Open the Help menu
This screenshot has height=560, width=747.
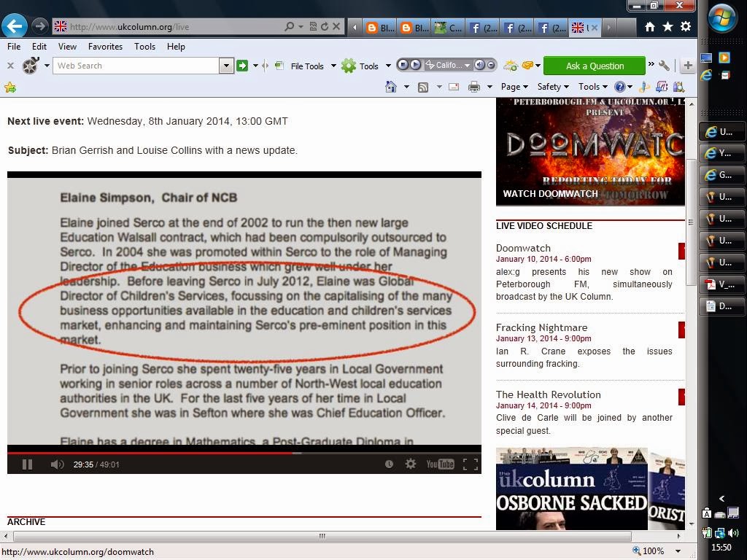tap(176, 46)
